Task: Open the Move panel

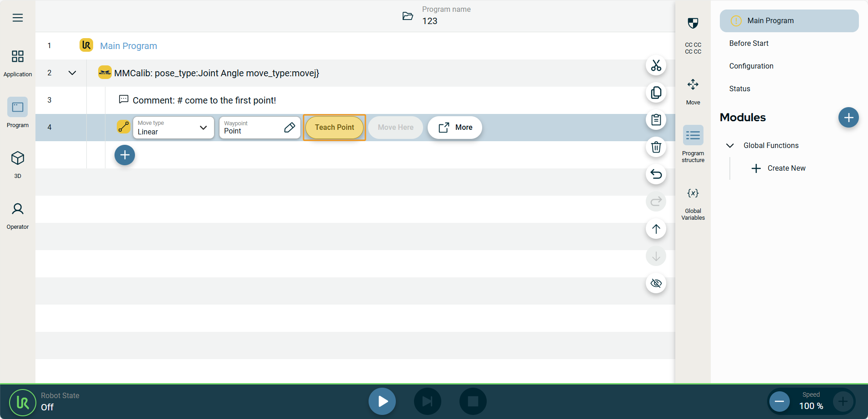Action: tap(693, 91)
